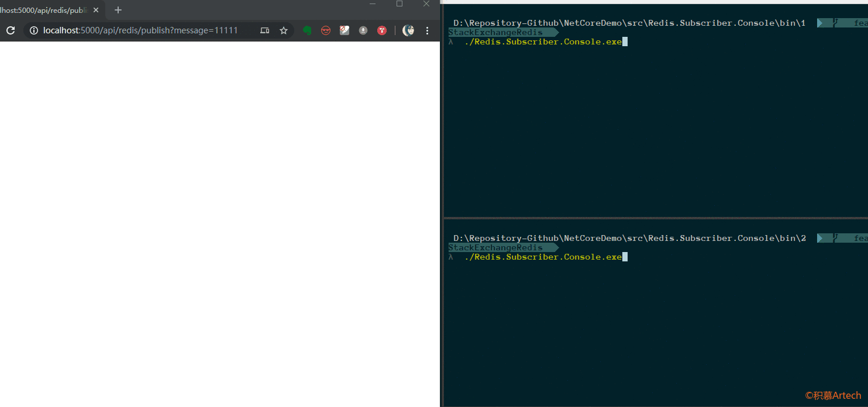The width and height of the screenshot is (868, 407).
Task: Open the blocked-image extension icon
Action: pos(345,30)
